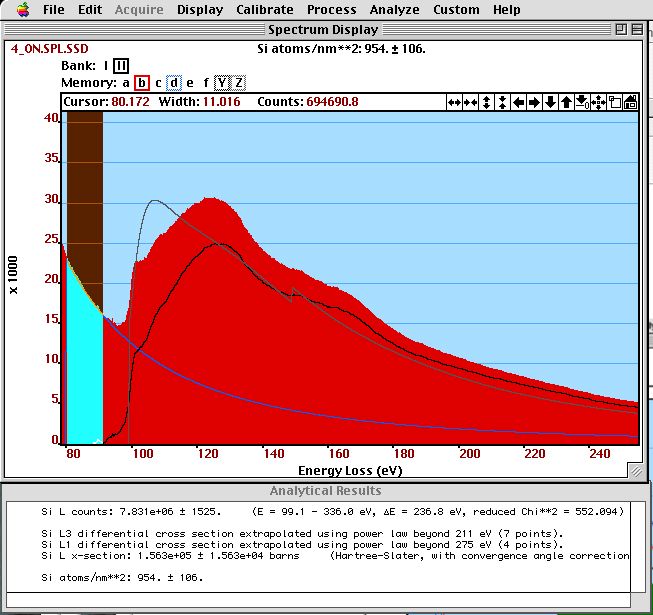The image size is (653, 615).
Task: Click the vertical compress arrows icon
Action: pos(502,102)
